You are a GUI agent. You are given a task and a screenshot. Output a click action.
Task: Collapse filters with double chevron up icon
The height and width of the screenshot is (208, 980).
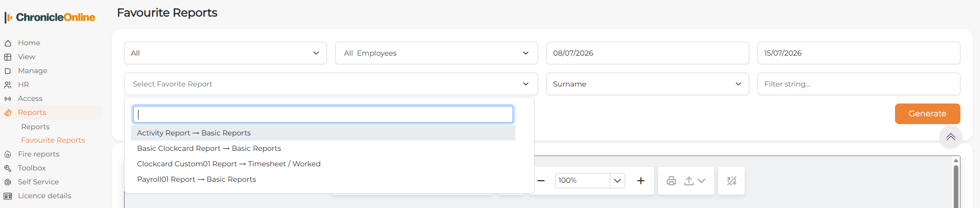pos(951,137)
